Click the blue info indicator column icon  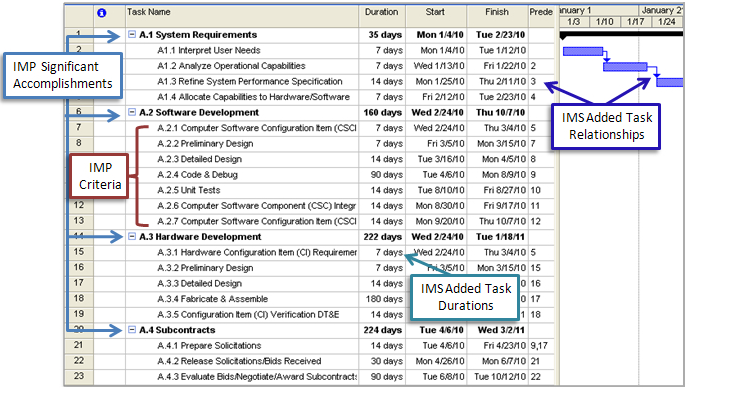coord(101,14)
